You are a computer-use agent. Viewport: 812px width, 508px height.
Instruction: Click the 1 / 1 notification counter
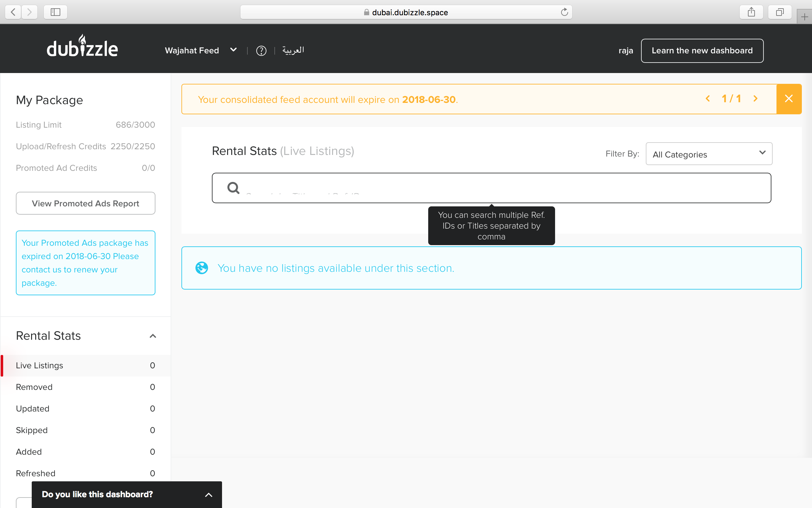click(x=731, y=98)
